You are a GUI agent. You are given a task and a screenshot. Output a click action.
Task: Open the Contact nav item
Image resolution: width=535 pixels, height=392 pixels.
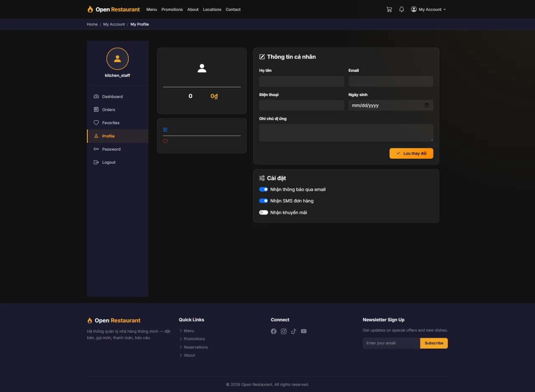coord(233,9)
